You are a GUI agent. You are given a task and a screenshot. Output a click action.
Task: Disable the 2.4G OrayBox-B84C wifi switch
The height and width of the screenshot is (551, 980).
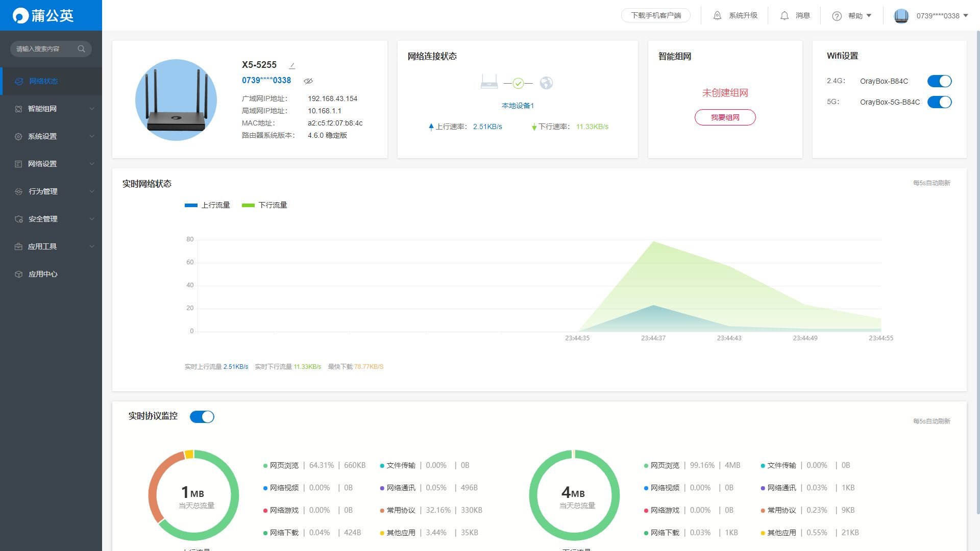click(939, 81)
